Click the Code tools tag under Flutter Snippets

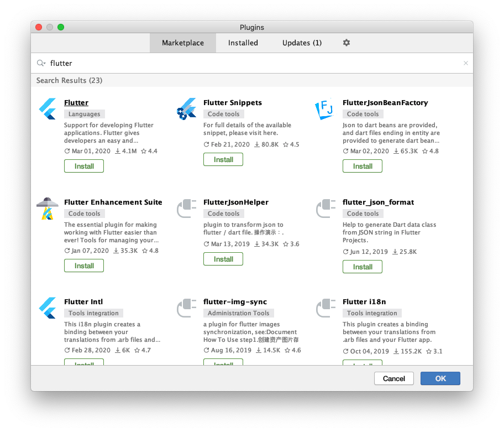coord(223,114)
